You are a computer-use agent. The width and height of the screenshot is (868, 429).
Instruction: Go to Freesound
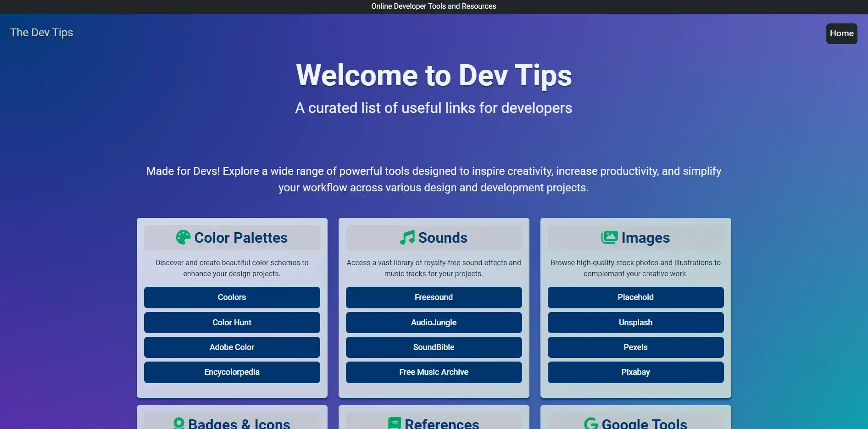tap(434, 297)
